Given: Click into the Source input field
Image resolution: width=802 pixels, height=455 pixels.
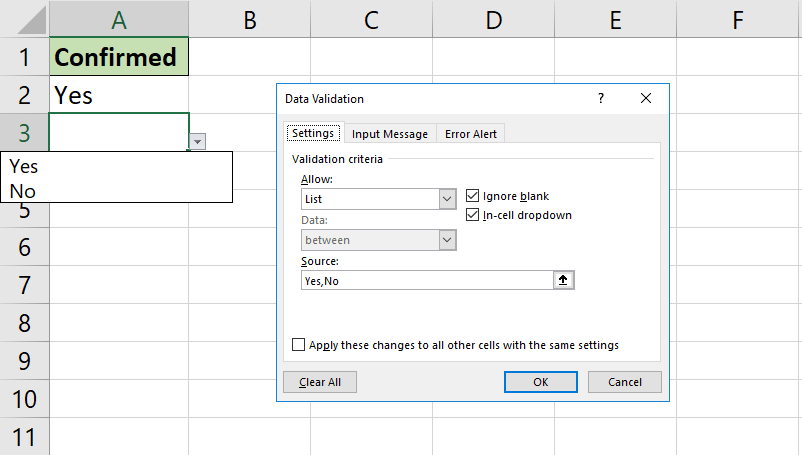Looking at the screenshot, I should click(427, 281).
